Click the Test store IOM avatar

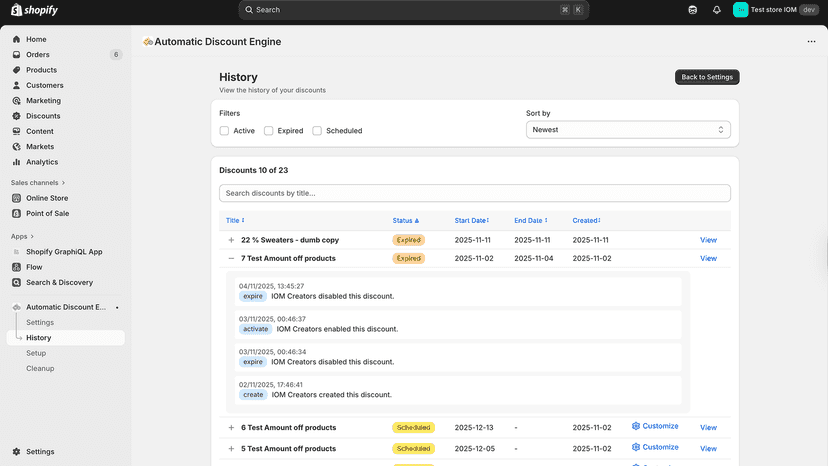tap(740, 10)
